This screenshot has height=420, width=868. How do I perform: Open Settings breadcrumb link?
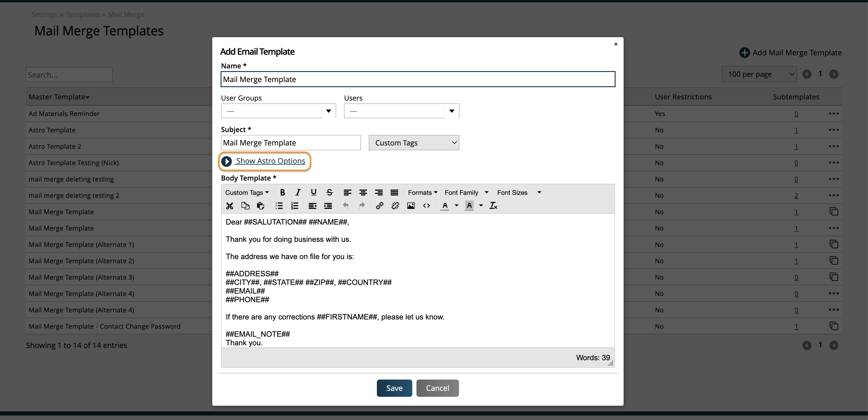(44, 15)
